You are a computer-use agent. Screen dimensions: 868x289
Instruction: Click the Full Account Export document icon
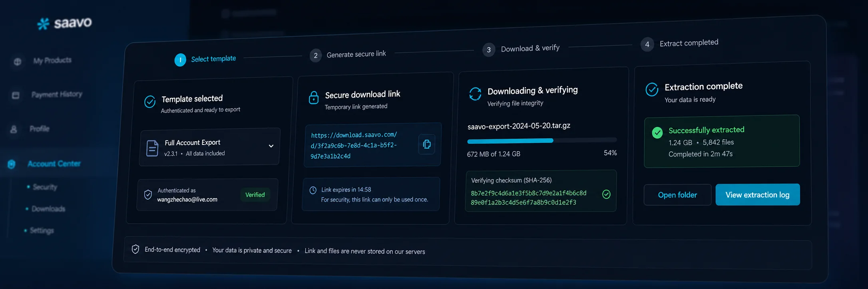[152, 148]
